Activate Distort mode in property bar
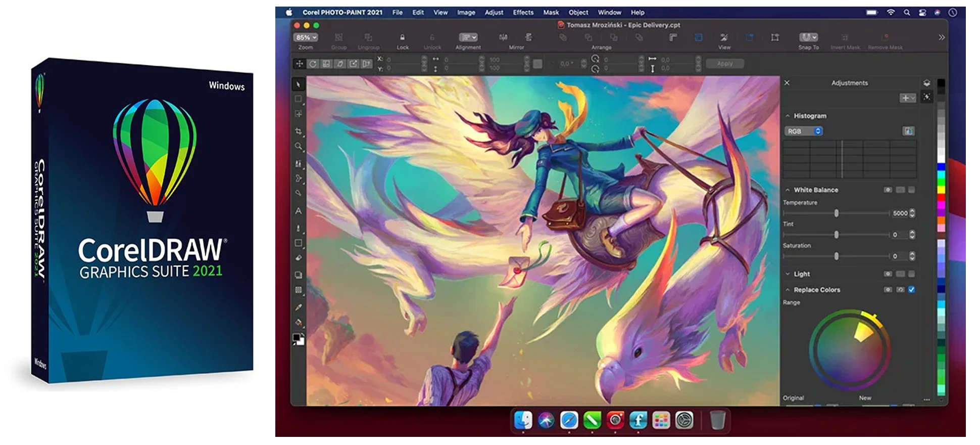 [353, 64]
